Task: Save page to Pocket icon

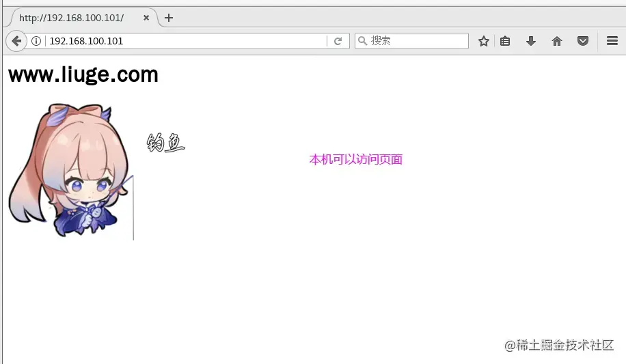Action: pos(583,41)
